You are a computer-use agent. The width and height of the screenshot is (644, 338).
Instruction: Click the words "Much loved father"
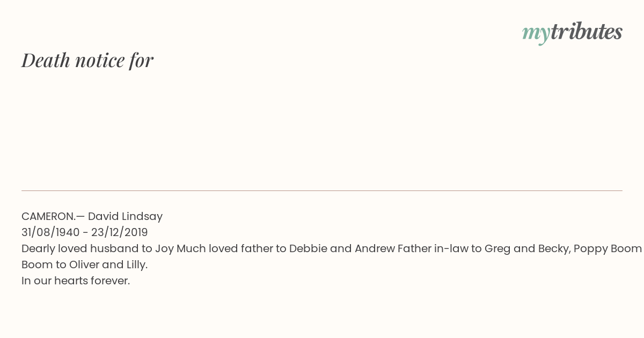click(x=225, y=248)
